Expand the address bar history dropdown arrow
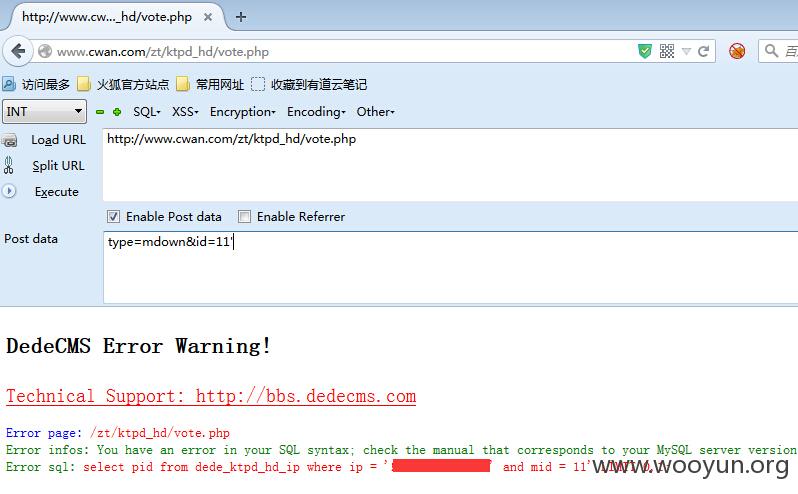This screenshot has height=494, width=798. pos(686,51)
